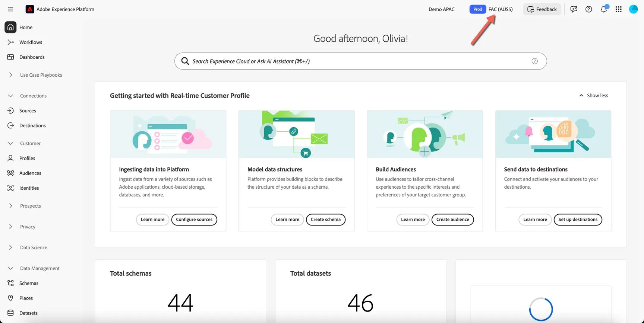The width and height of the screenshot is (644, 323).
Task: Open the user profile avatar
Action: click(x=634, y=9)
